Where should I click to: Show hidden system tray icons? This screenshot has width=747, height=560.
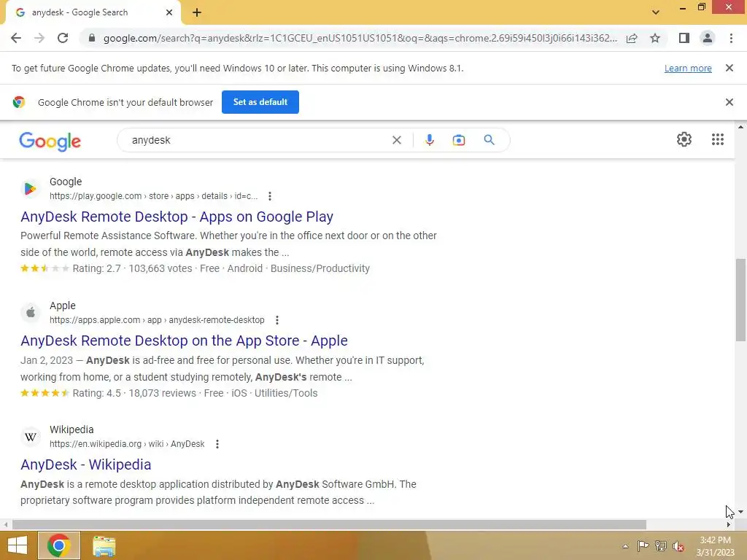[625, 546]
